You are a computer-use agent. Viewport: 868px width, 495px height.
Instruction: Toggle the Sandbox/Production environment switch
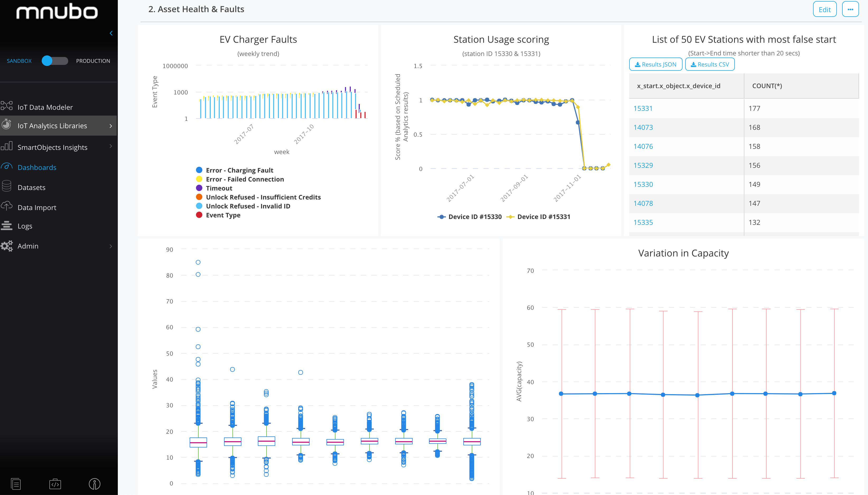click(54, 61)
